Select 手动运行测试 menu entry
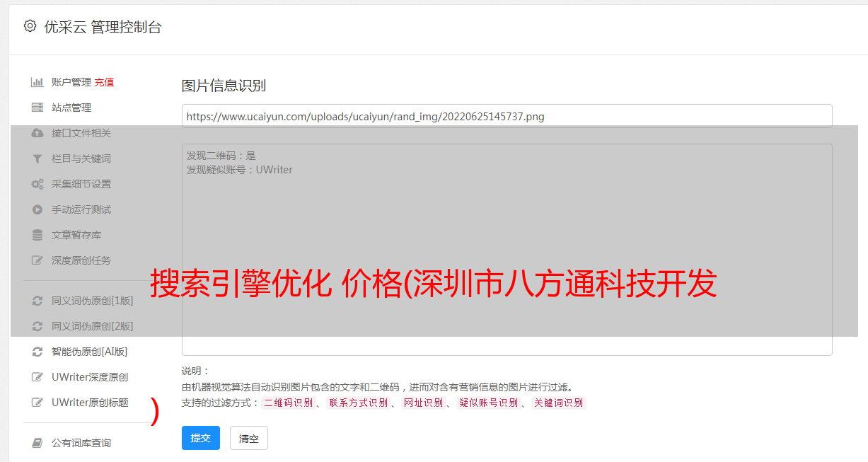The image size is (868, 462). click(81, 209)
